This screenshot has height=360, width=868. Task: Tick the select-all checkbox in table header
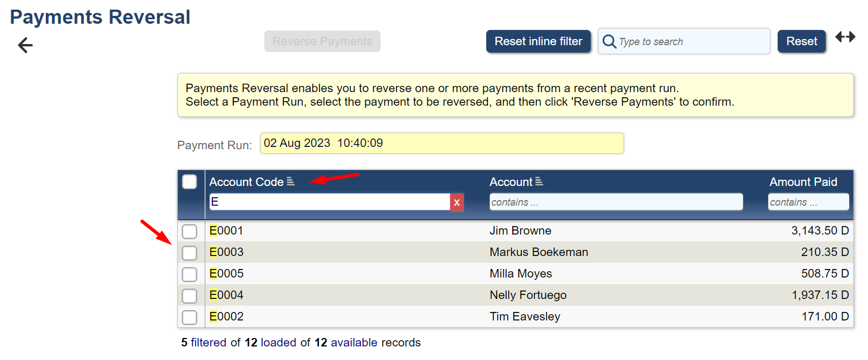(190, 182)
